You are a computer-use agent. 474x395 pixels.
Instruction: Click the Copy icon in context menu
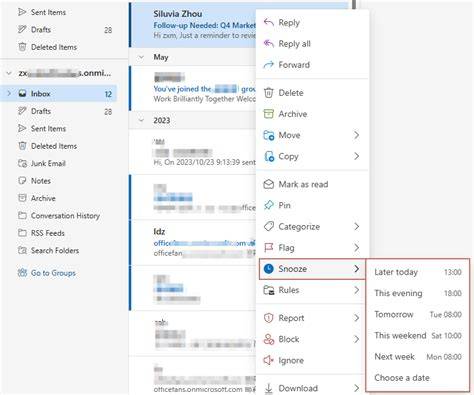coord(269,156)
